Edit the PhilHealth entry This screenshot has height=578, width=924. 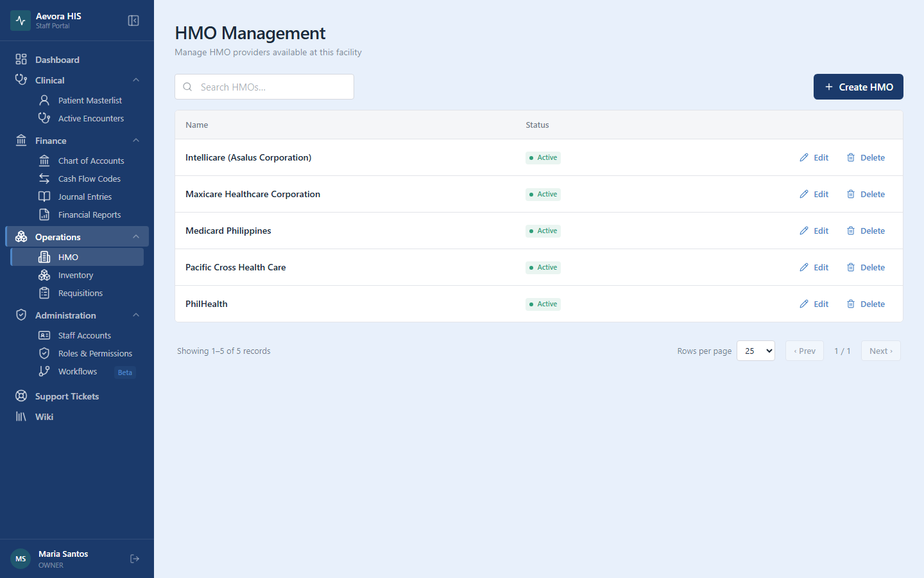pyautogui.click(x=814, y=304)
